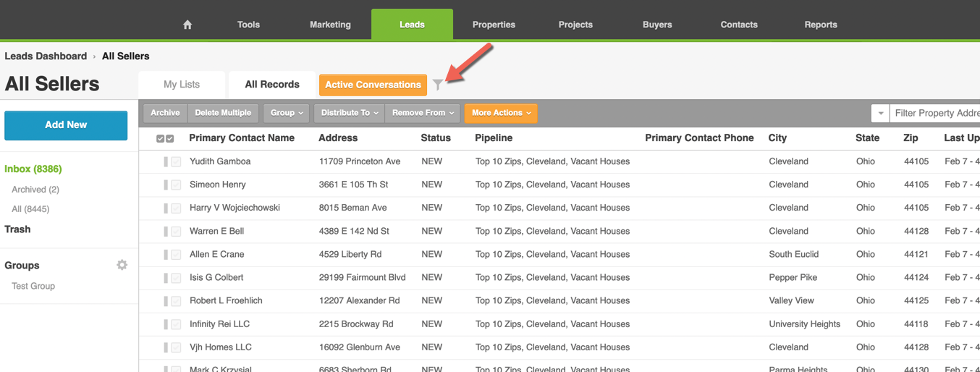
Task: Select Test Group in the Groups list
Action: point(33,286)
